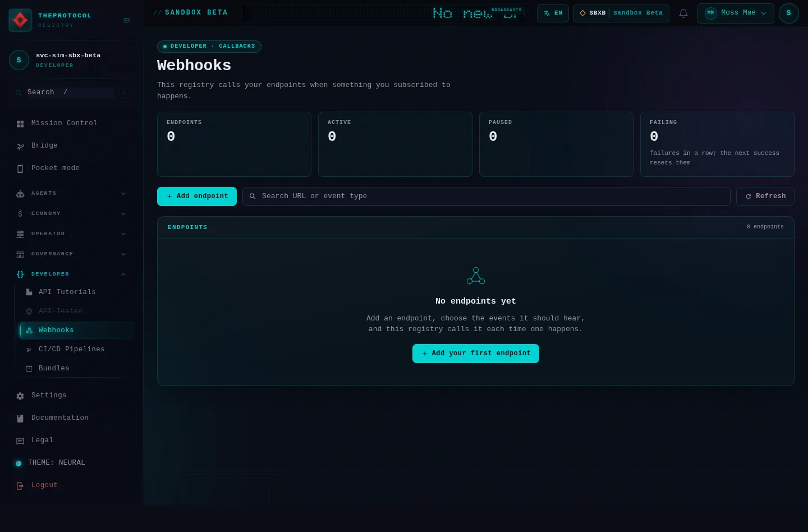This screenshot has height=532, width=808.
Task: Click the Settings gear icon
Action: pyautogui.click(x=20, y=396)
